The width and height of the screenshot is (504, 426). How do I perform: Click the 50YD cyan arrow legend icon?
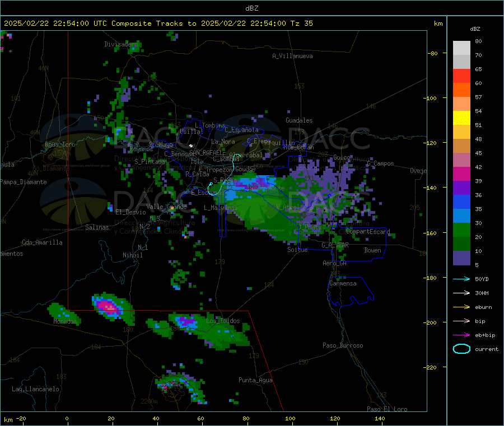point(461,279)
